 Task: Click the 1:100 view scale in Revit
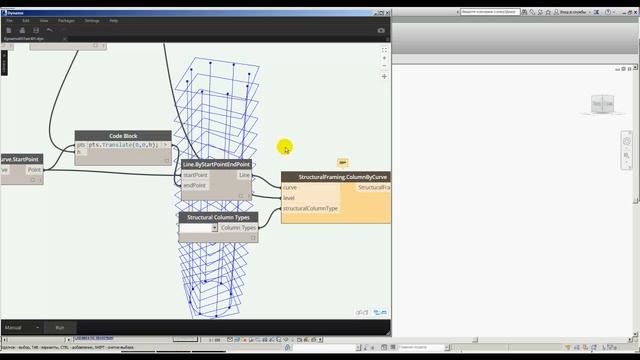tap(214, 340)
